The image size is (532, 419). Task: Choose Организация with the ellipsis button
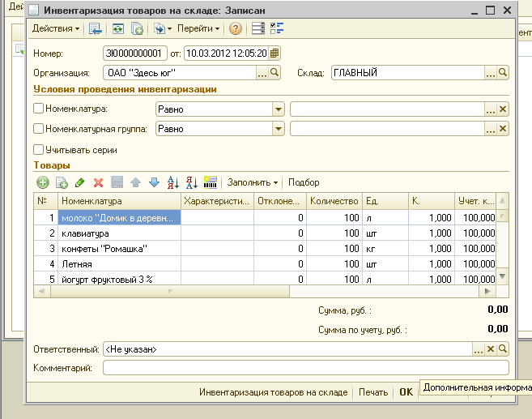(262, 73)
